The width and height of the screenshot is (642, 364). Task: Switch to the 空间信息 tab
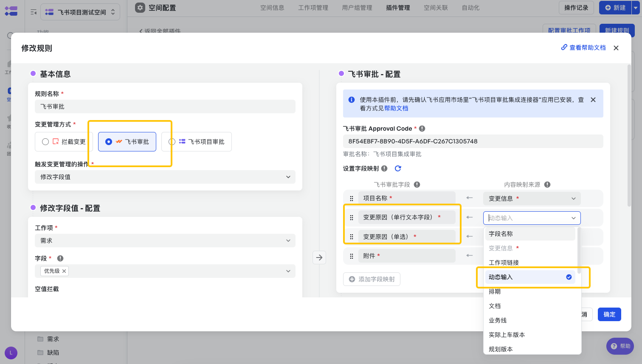(272, 8)
